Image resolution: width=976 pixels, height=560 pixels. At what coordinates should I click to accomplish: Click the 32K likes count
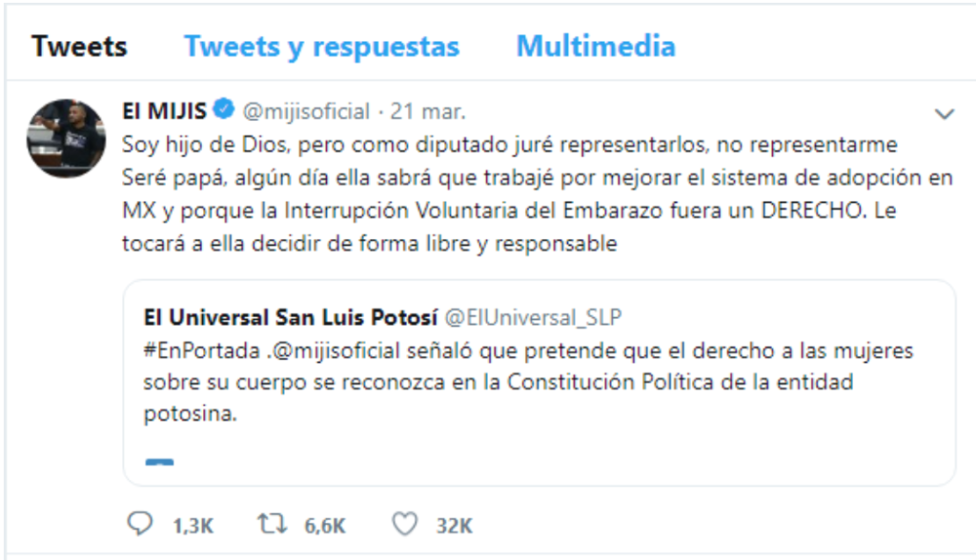pyautogui.click(x=453, y=525)
